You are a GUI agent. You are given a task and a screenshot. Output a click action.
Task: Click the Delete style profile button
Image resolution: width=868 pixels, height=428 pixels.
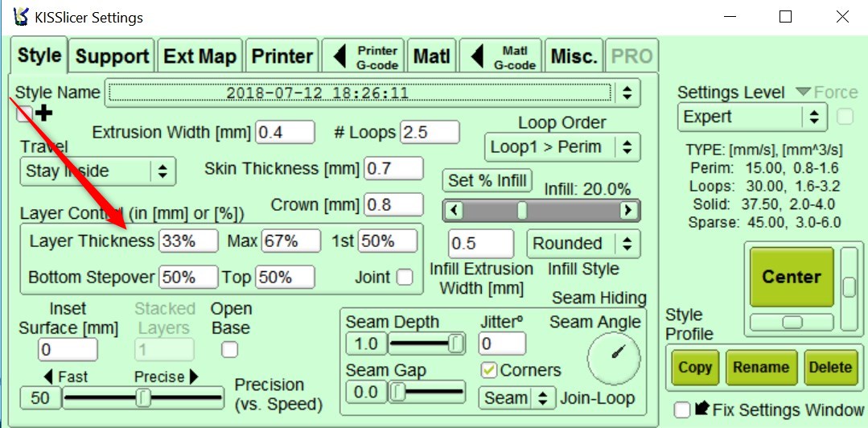830,367
